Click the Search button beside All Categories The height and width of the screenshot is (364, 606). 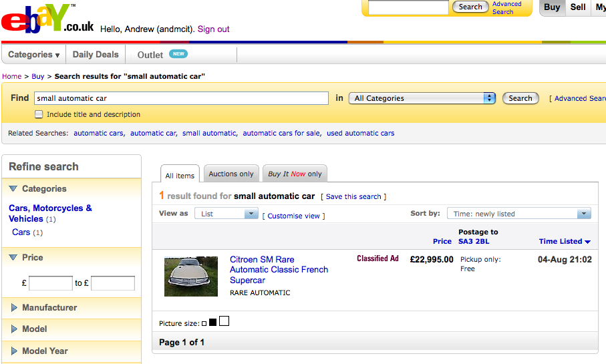pos(520,98)
